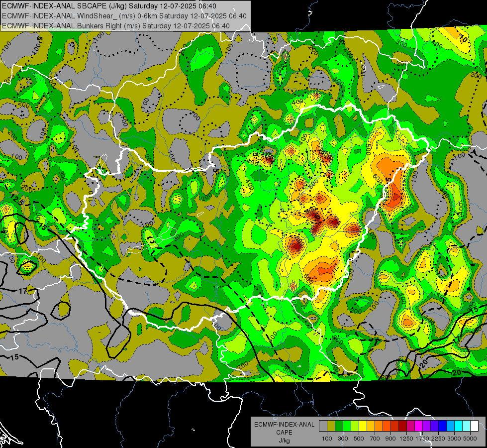Click the 1750 value below the legend scale
This screenshot has width=487, height=448.
tap(422, 439)
